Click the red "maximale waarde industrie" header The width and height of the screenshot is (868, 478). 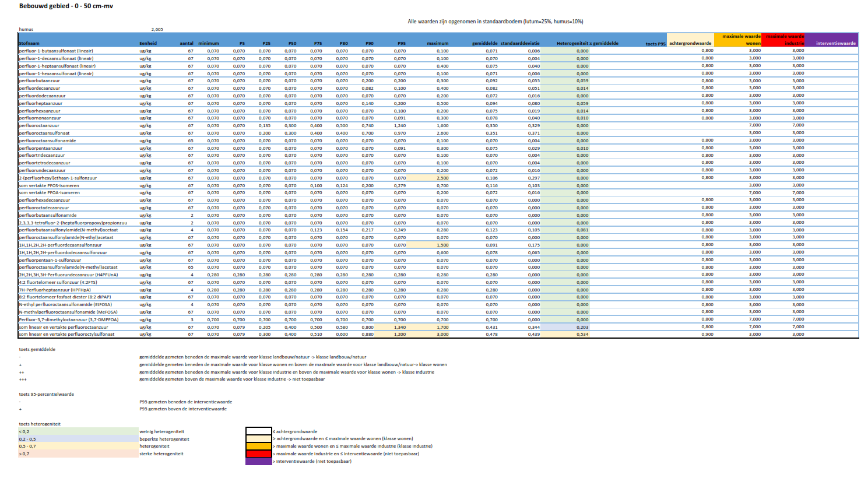[785, 40]
